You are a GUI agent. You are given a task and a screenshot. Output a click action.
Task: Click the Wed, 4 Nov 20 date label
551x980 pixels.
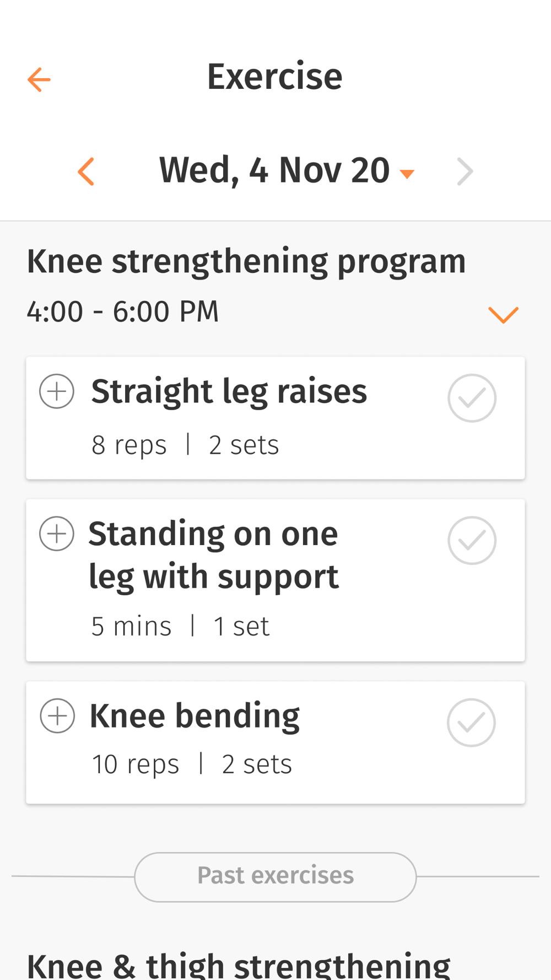point(274,170)
